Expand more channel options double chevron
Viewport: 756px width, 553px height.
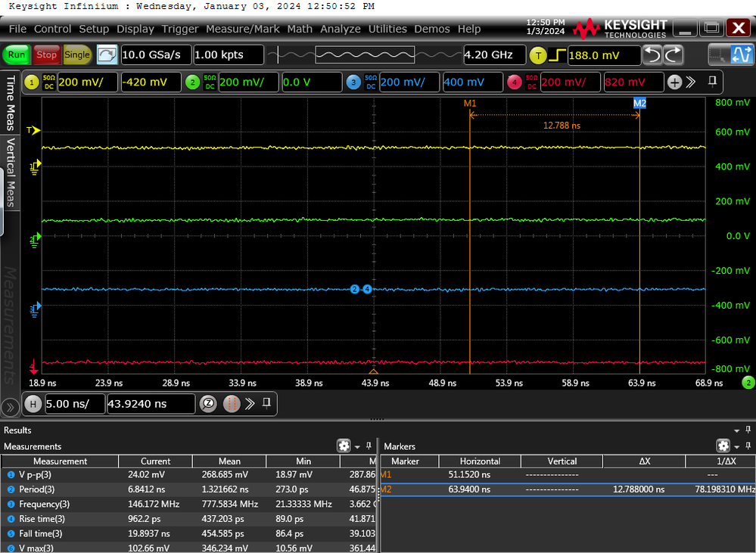[x=691, y=82]
